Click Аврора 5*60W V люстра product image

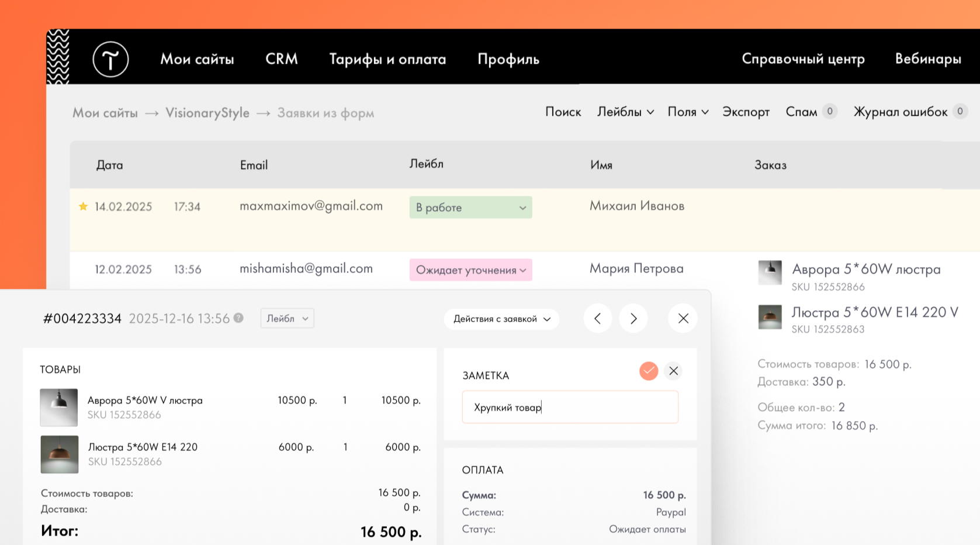click(59, 407)
